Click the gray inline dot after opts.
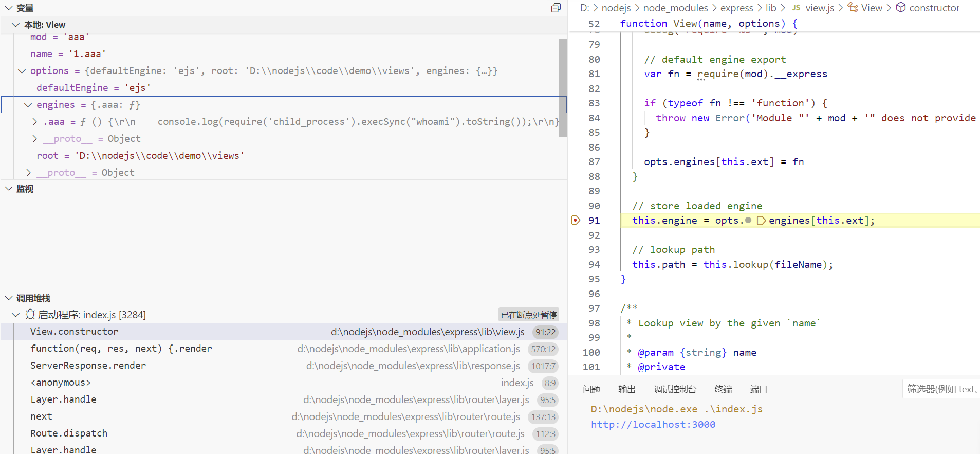This screenshot has height=454, width=980. (x=748, y=221)
